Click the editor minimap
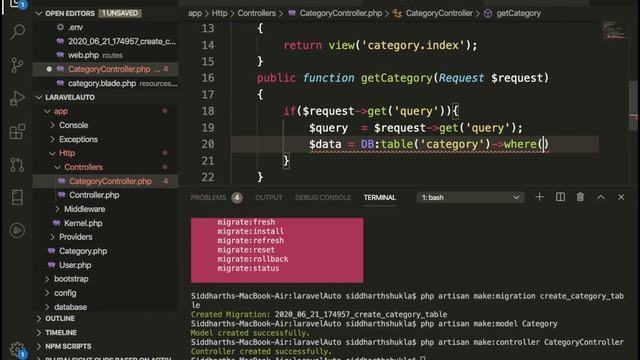 click(x=613, y=31)
